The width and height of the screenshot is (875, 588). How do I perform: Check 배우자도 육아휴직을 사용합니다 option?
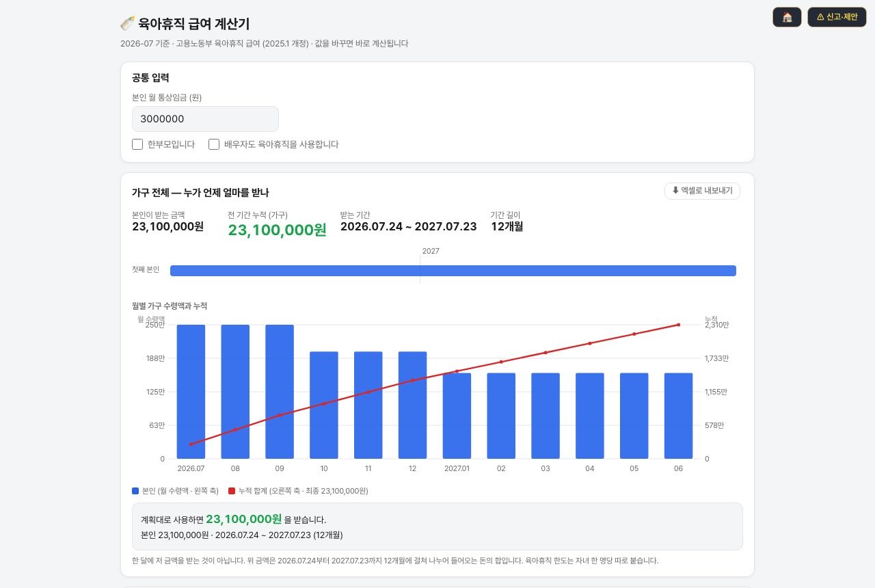click(214, 144)
